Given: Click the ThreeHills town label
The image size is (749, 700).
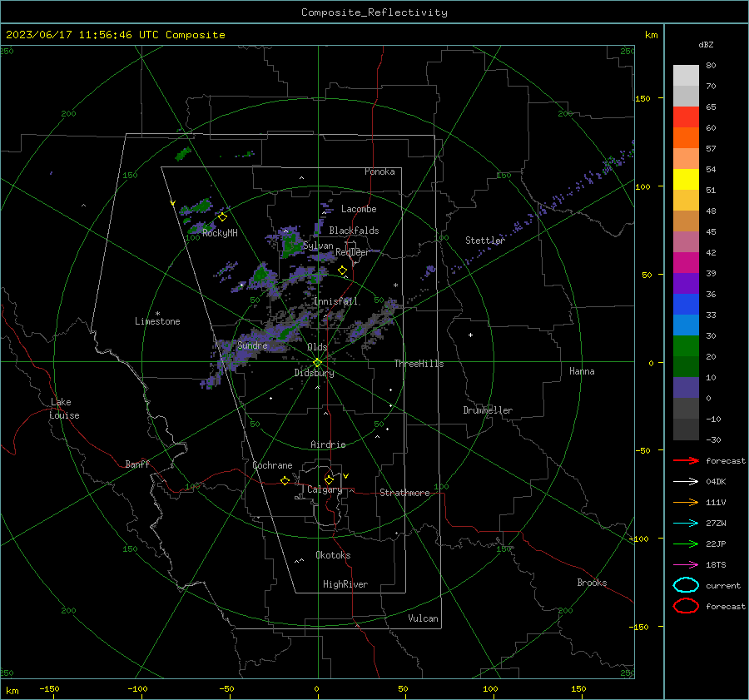Looking at the screenshot, I should click(x=419, y=364).
